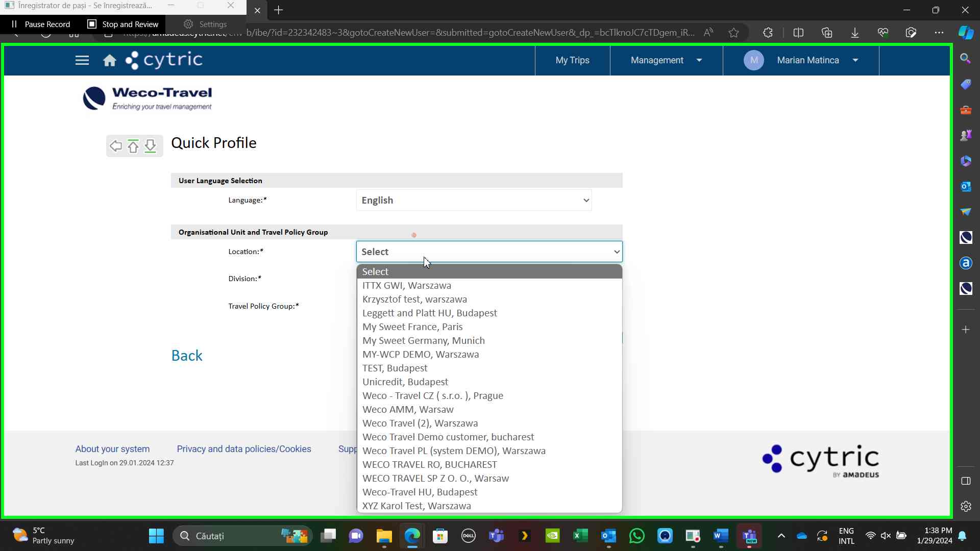Open Excel from the taskbar
The image size is (980, 551).
[x=580, y=536]
